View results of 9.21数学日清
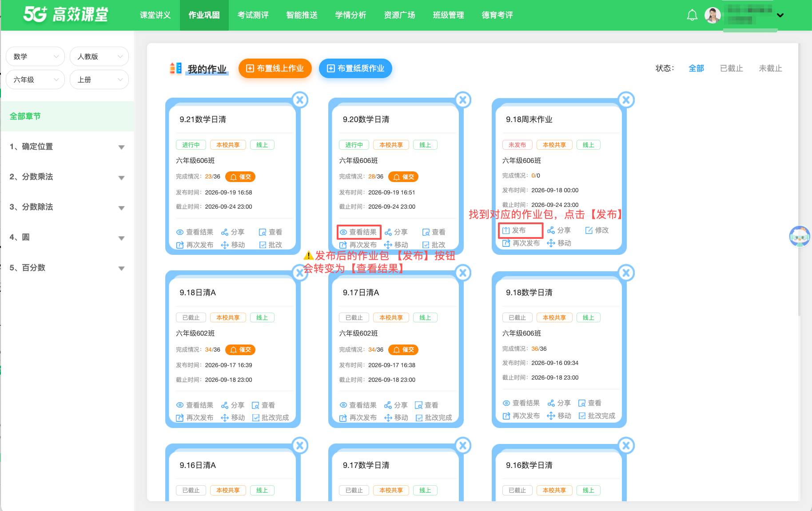Viewport: 812px width, 511px height. point(195,232)
